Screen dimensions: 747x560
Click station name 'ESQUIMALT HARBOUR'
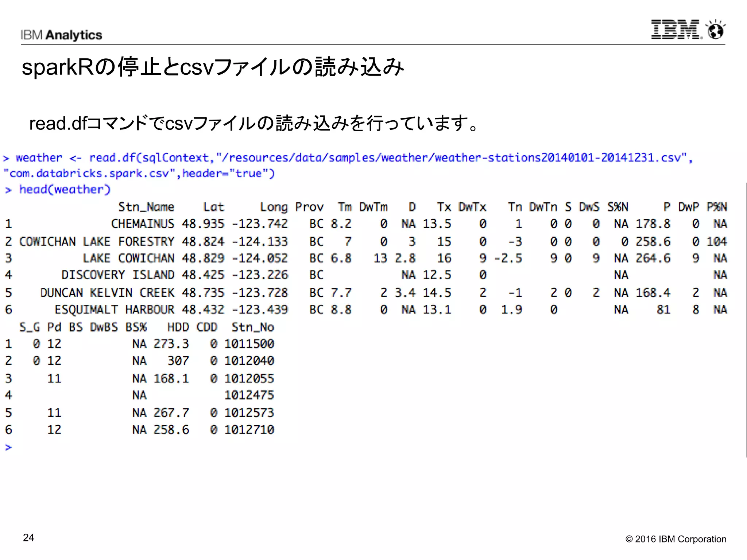pyautogui.click(x=115, y=310)
